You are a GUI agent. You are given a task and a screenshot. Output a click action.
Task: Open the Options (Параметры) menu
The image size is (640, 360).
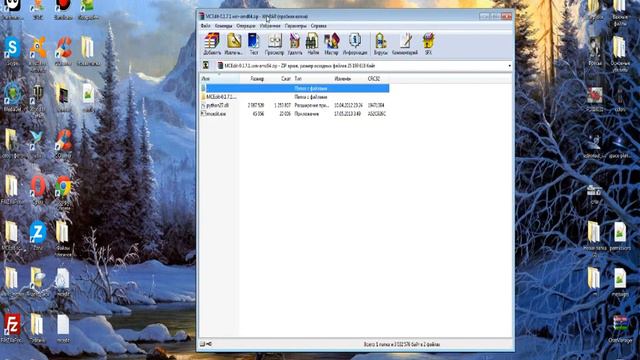pos(296,26)
